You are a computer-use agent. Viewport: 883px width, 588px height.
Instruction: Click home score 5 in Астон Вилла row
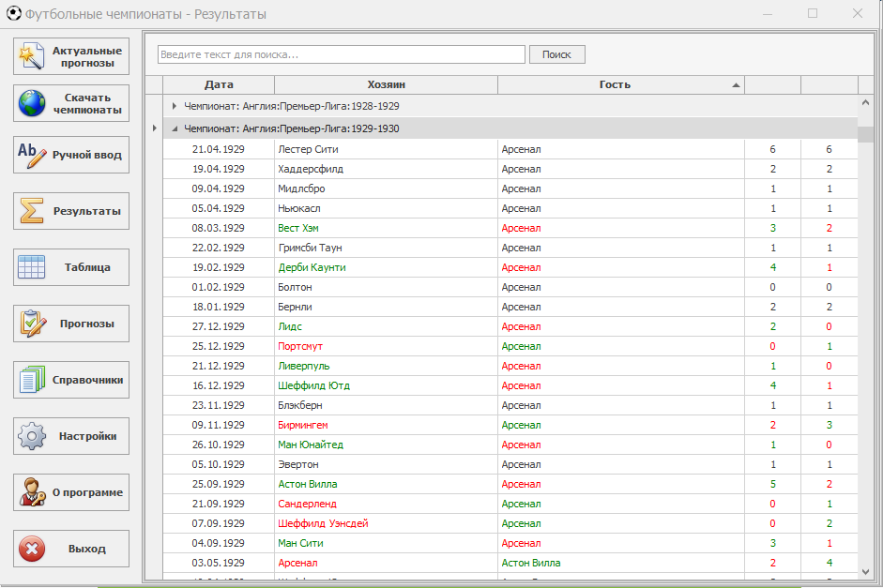point(772,484)
